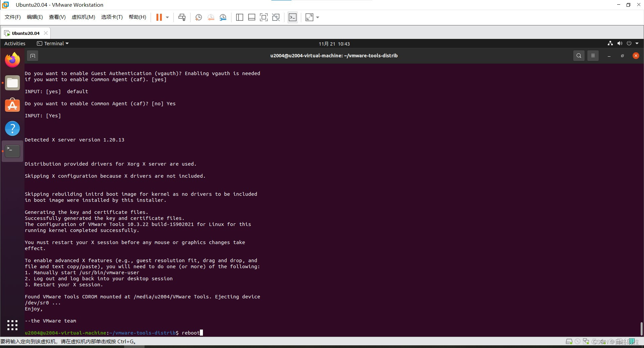Click the Terminal icon in the dock
644x348 pixels.
click(12, 151)
